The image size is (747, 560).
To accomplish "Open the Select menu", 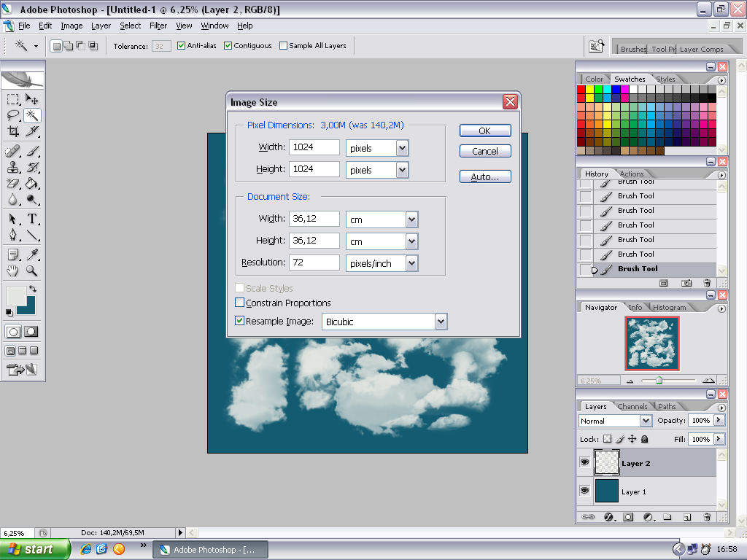I will click(130, 26).
